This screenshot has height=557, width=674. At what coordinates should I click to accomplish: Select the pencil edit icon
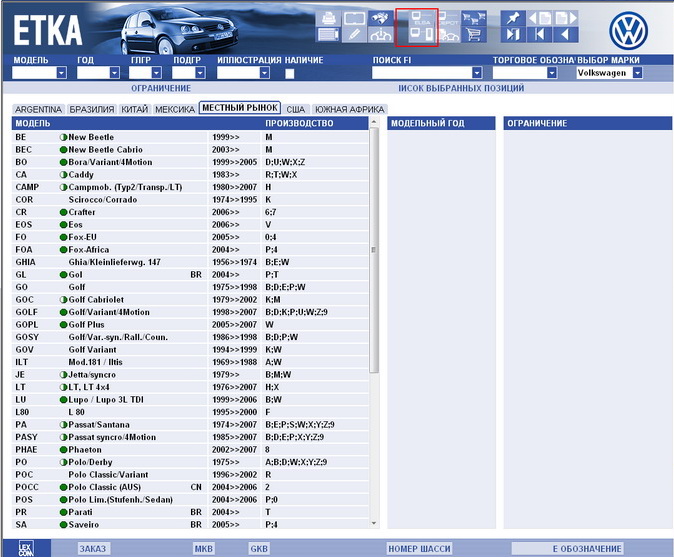coord(355,34)
